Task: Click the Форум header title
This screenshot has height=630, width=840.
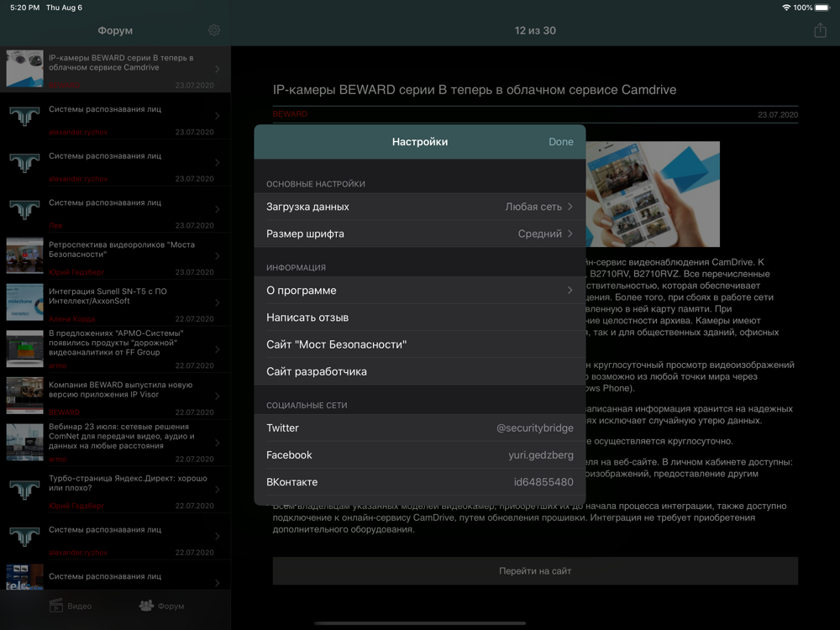Action: 115,30
